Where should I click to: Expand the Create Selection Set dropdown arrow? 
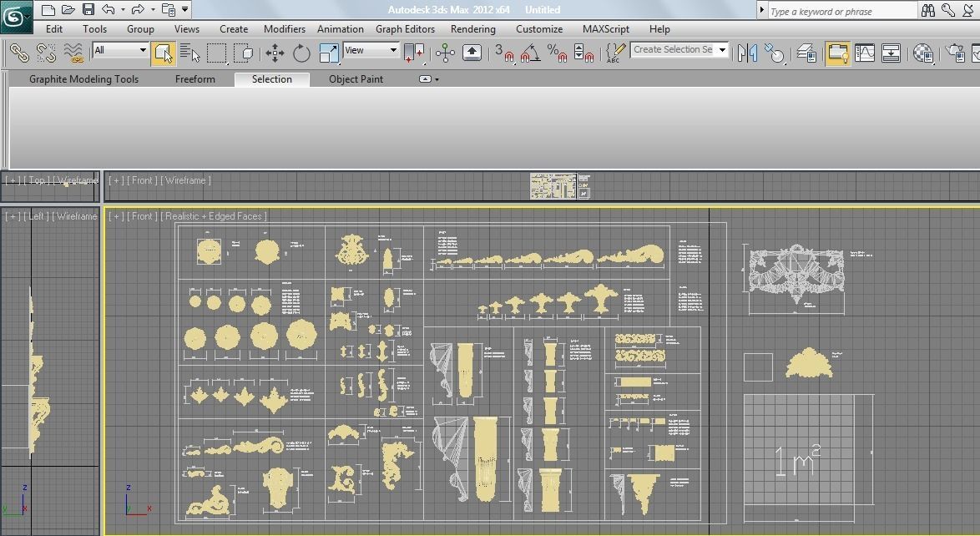[x=723, y=49]
